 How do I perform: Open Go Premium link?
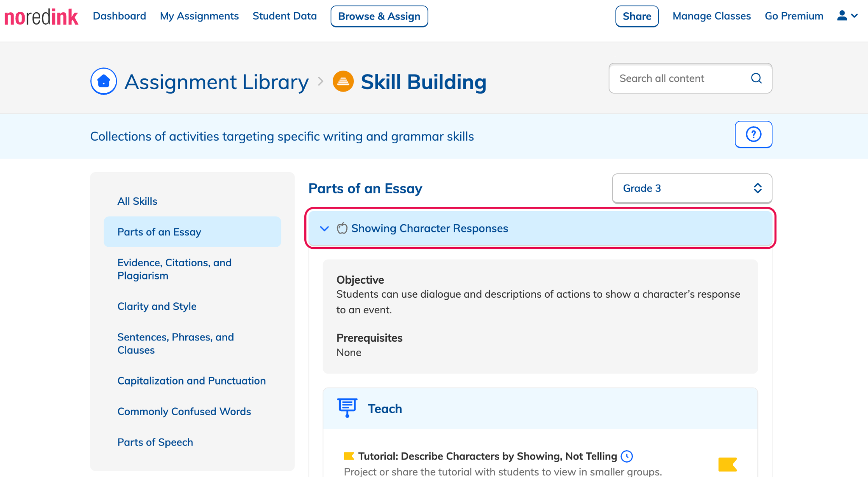coord(794,16)
